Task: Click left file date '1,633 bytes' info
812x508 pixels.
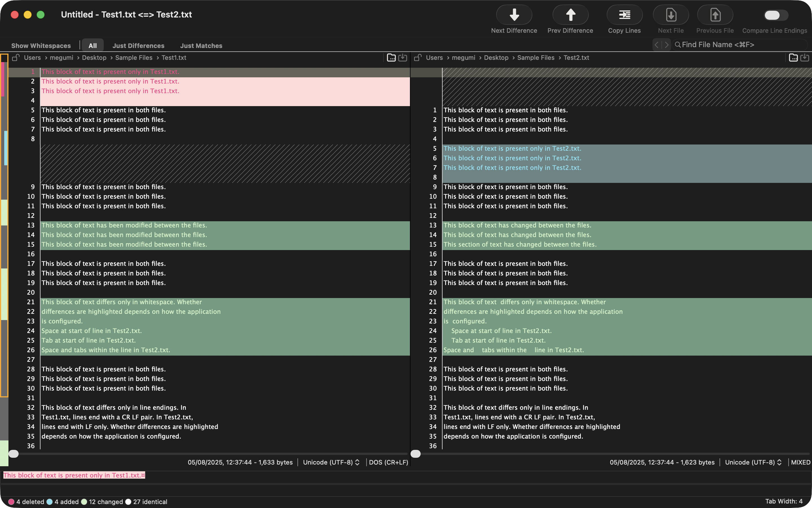Action: 240,462
